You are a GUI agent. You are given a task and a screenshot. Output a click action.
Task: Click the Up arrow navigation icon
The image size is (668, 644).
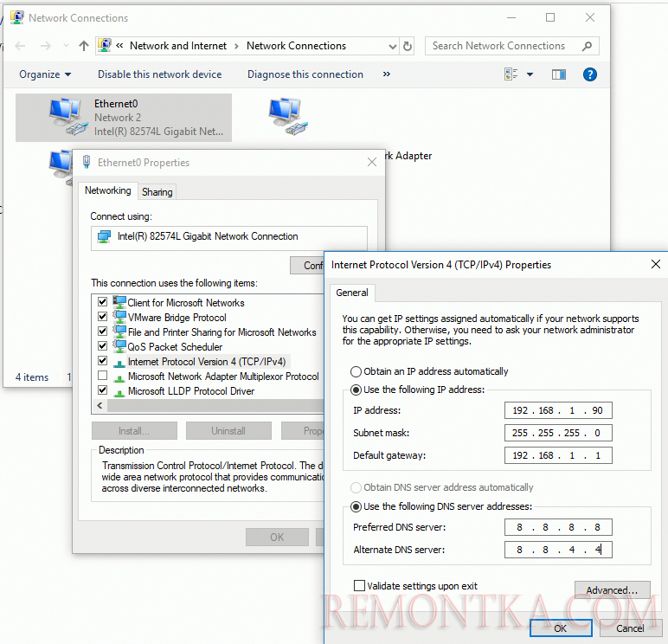84,46
